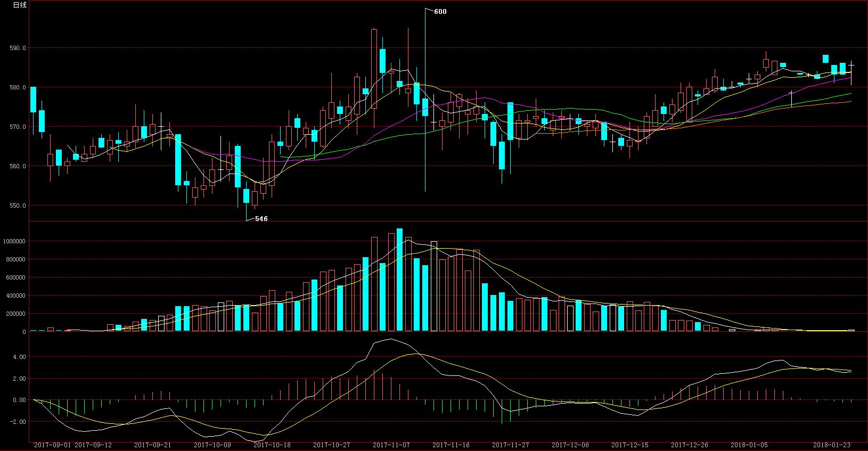Click the 0.00 MACD axis label
The width and height of the screenshot is (868, 451).
pyautogui.click(x=19, y=400)
